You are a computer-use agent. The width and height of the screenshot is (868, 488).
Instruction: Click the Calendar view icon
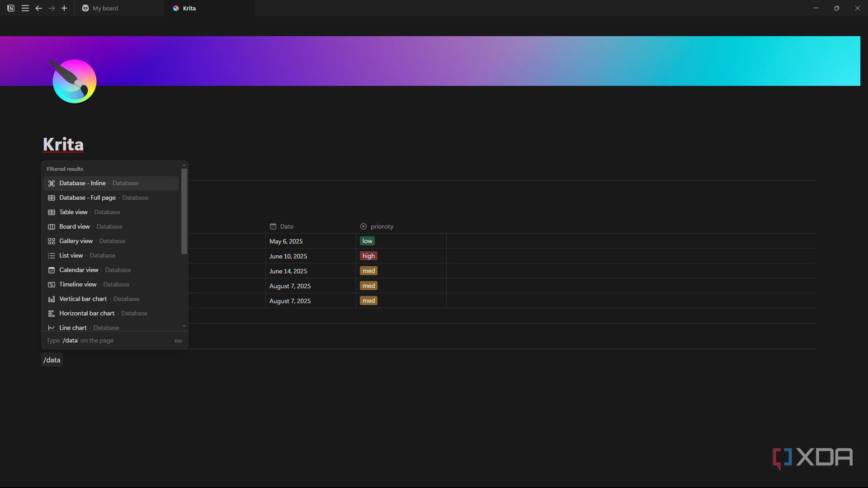[52, 270]
